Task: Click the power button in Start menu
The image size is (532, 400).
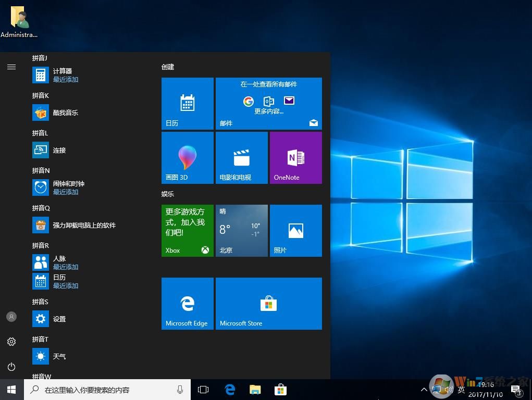Action: 11,367
